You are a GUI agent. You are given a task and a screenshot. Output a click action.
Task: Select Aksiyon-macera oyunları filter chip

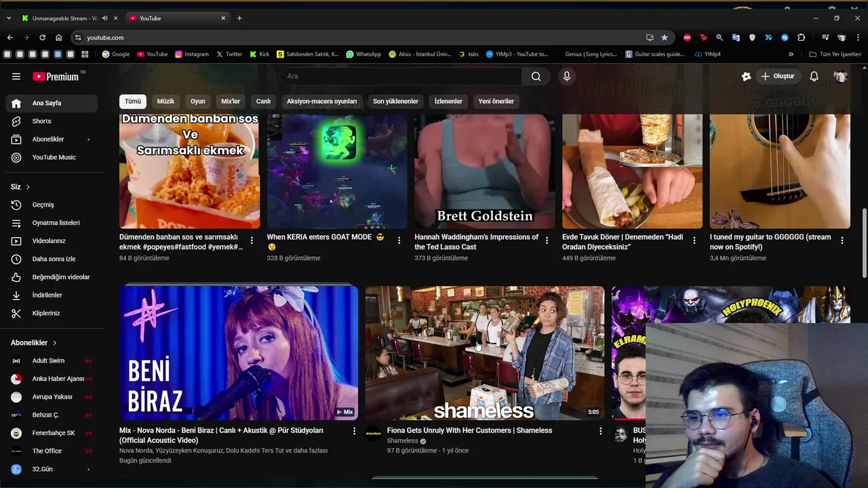(321, 101)
